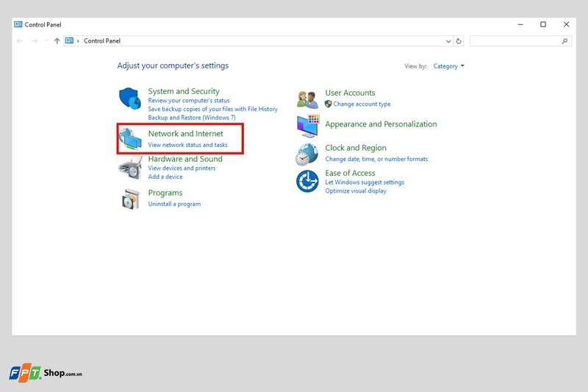Open the recent locations dropdown arrow

click(x=46, y=41)
